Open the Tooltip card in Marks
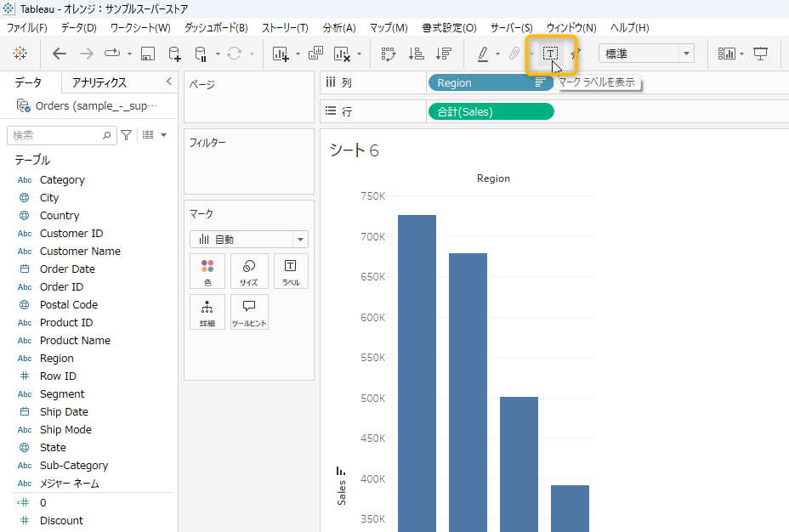The height and width of the screenshot is (532, 789). click(x=249, y=312)
